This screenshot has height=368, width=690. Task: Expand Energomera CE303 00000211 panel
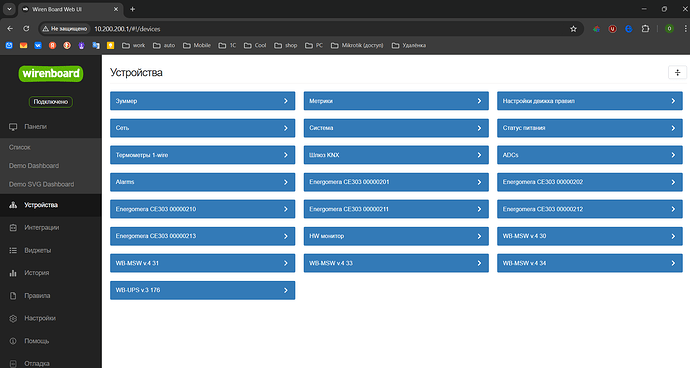[396, 209]
